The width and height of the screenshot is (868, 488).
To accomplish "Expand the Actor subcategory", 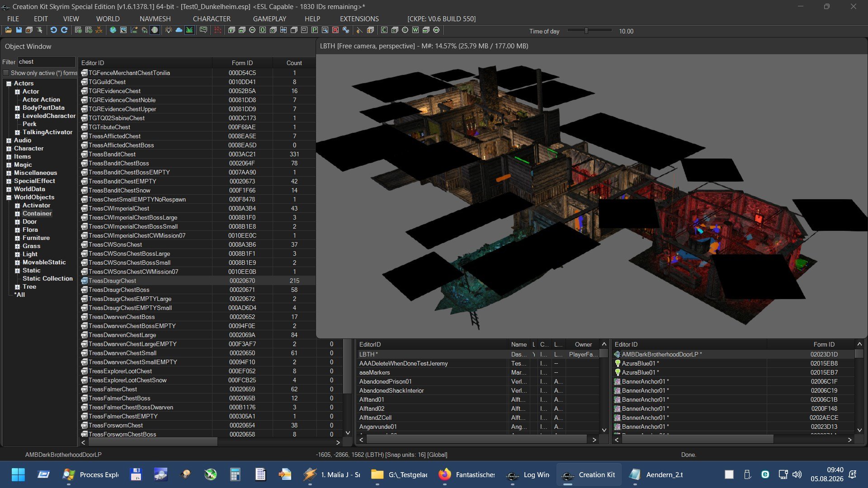I will click(17, 92).
